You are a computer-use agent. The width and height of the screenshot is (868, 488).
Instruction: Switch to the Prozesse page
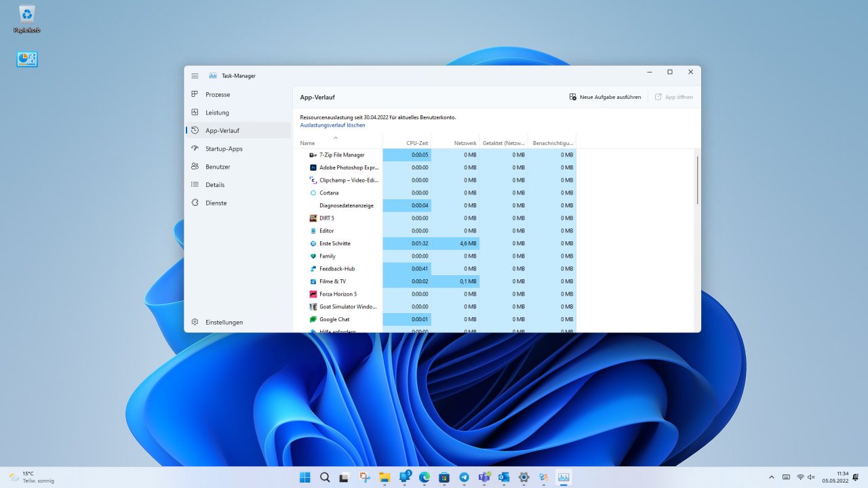[238, 94]
